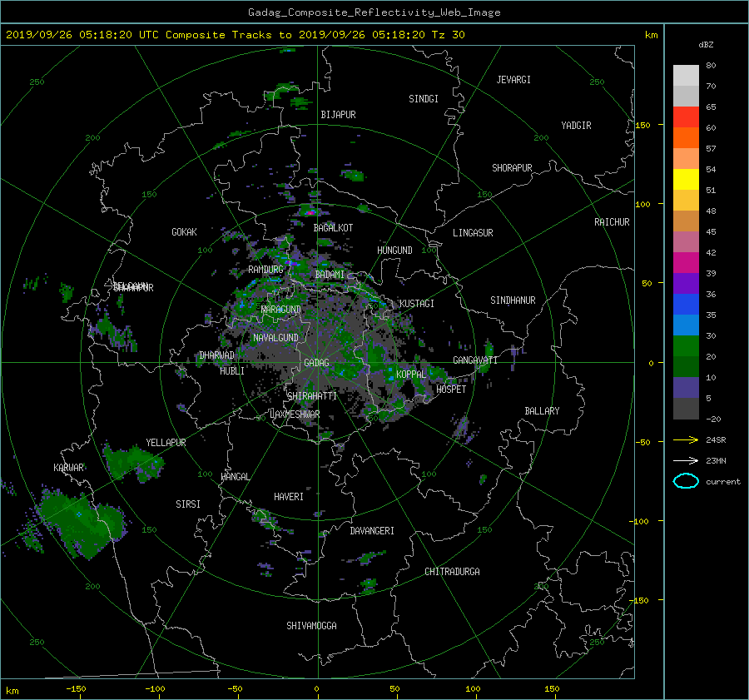Screen dimensions: 749x700
Task: Click the GOKAK city label
Action: [184, 232]
